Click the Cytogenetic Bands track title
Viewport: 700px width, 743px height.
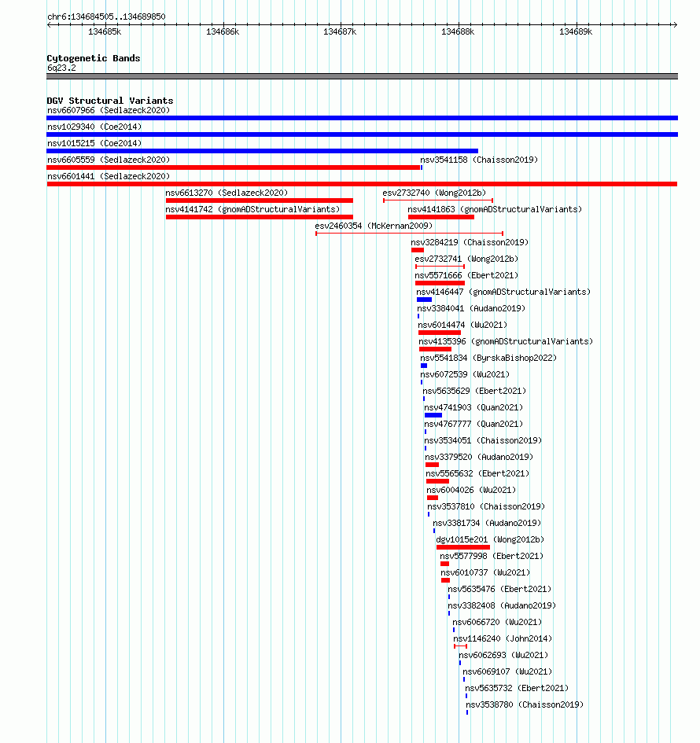click(94, 58)
